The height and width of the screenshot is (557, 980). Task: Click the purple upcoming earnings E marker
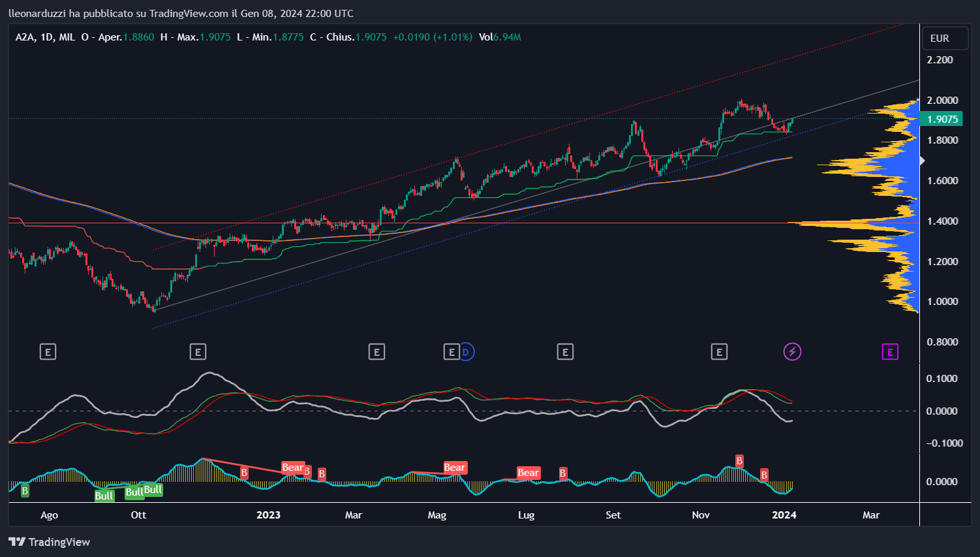pos(890,353)
